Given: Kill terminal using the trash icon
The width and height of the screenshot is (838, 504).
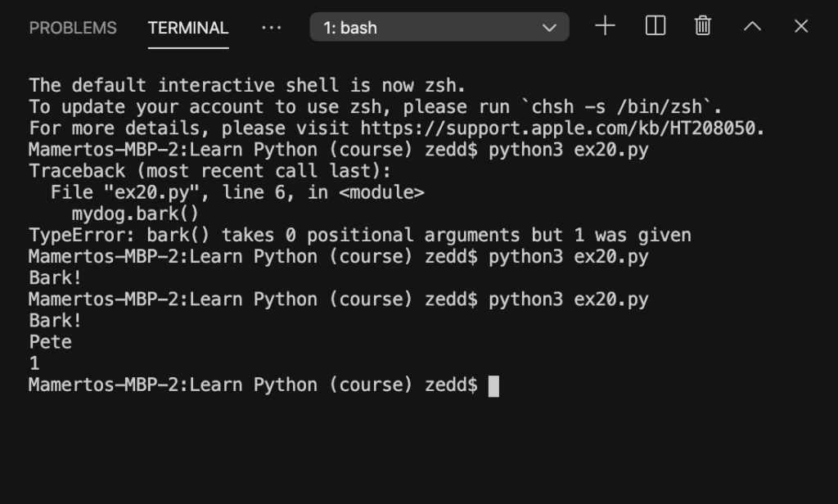Looking at the screenshot, I should coord(703,26).
